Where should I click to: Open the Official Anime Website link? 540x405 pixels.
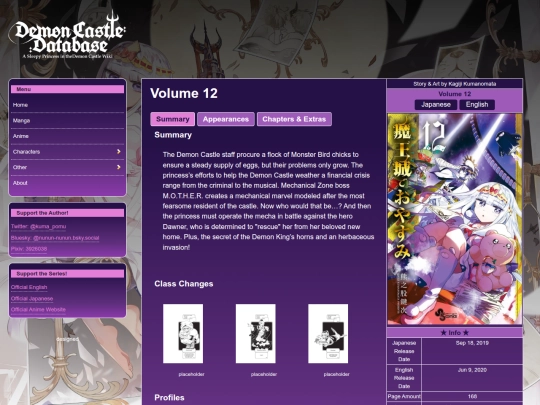38,309
